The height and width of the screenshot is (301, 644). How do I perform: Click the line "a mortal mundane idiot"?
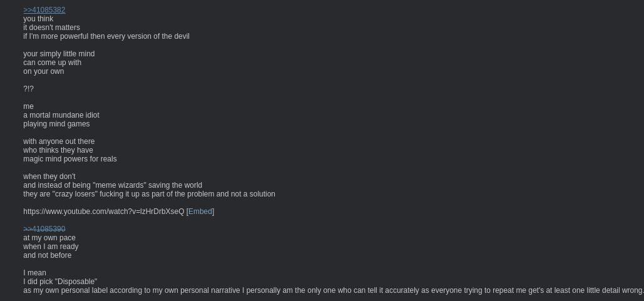coord(61,115)
